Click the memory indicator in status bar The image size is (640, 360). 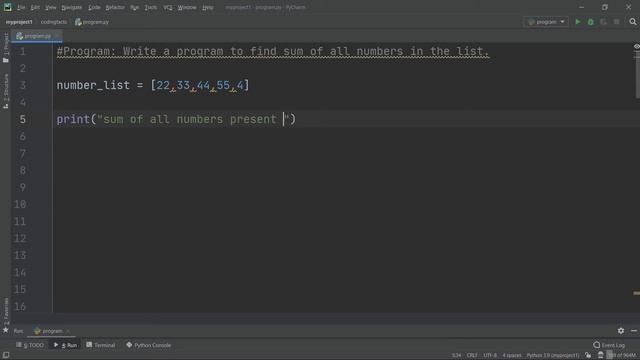pos(622,356)
